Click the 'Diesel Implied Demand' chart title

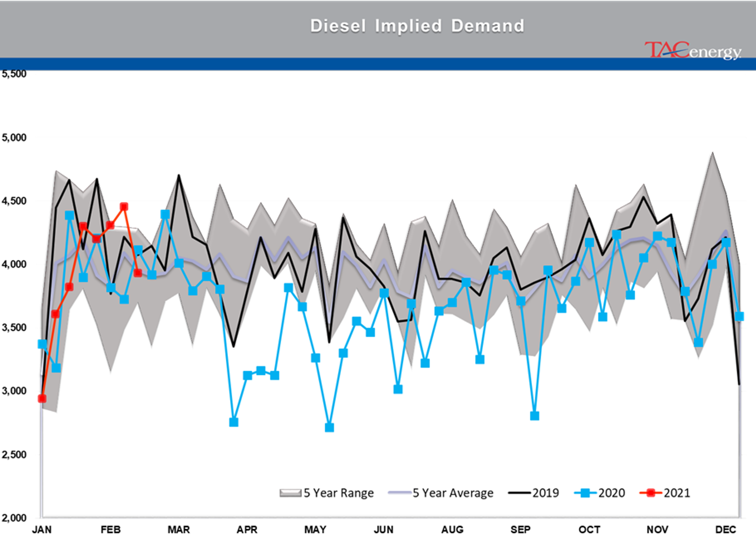pos(417,26)
